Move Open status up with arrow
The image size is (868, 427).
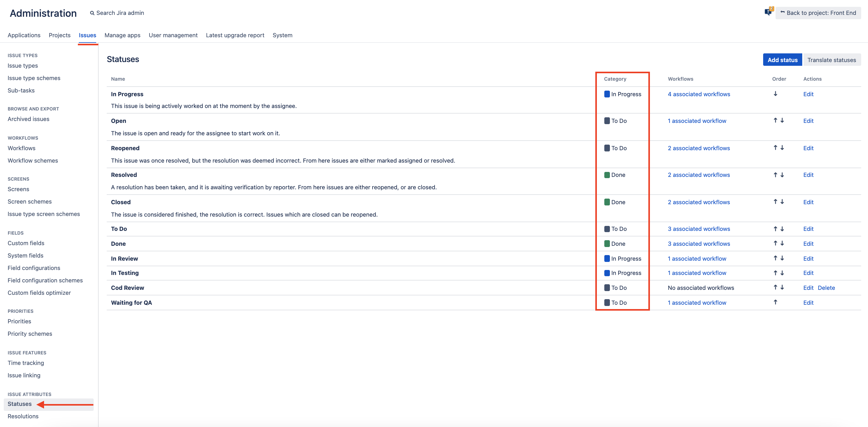(x=775, y=120)
